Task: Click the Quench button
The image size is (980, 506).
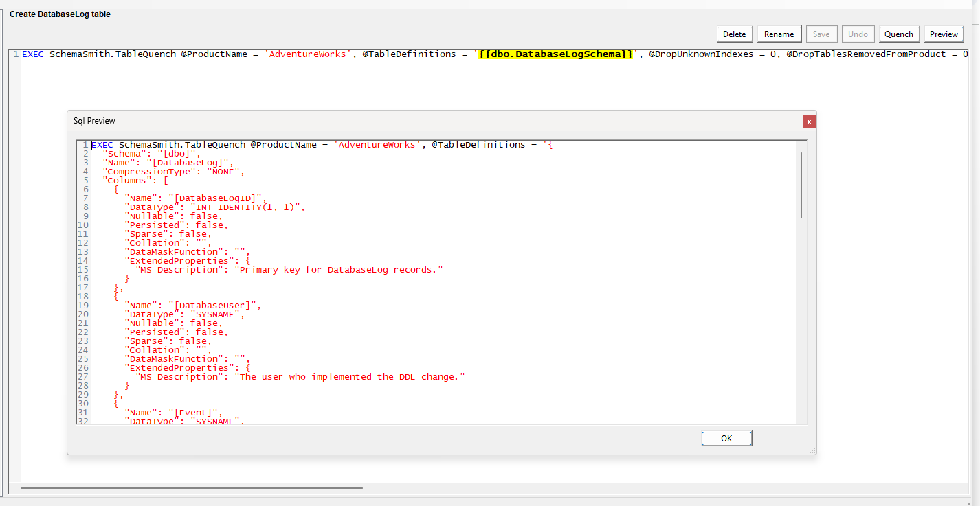Action: (x=899, y=34)
